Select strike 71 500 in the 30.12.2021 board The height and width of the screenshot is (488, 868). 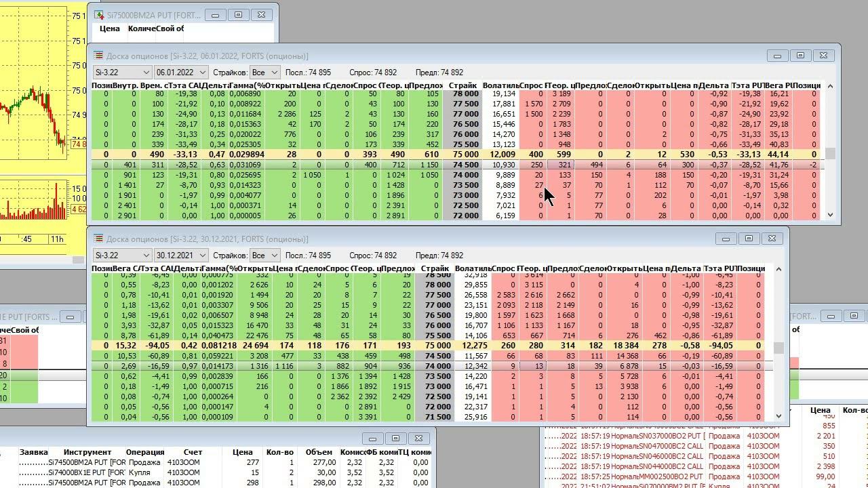coord(435,417)
